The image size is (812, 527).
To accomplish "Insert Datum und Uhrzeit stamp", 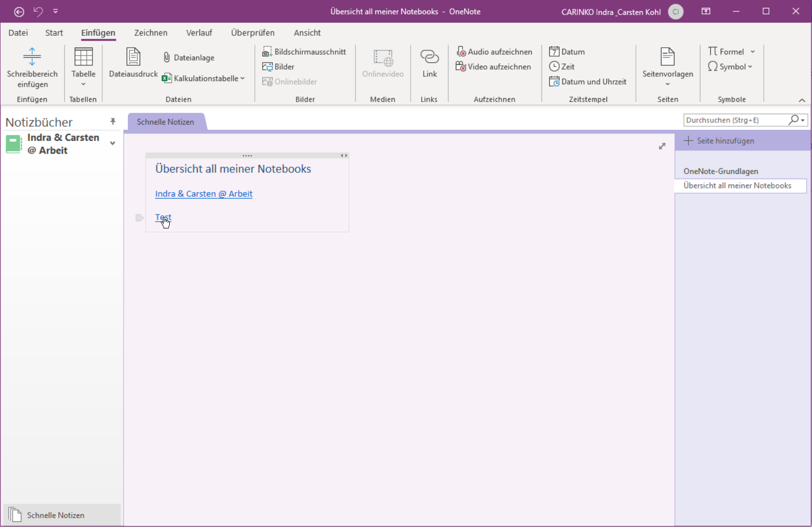I will pos(588,82).
